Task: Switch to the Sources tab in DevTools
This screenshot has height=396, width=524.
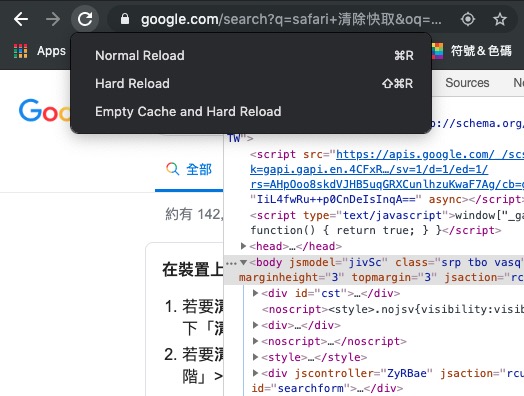Action: (x=467, y=83)
